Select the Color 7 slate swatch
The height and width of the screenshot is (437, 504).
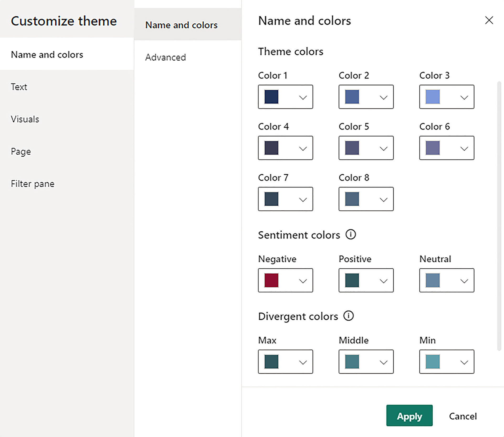coord(271,199)
